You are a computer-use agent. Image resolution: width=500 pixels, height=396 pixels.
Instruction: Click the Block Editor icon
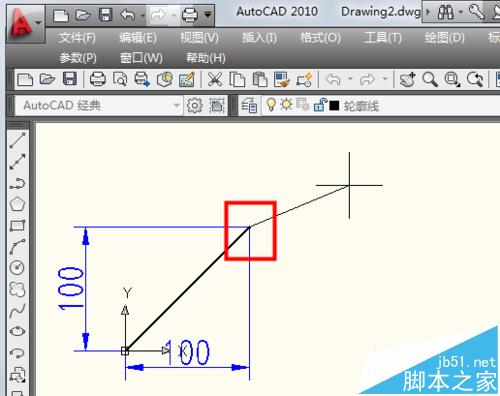304,80
